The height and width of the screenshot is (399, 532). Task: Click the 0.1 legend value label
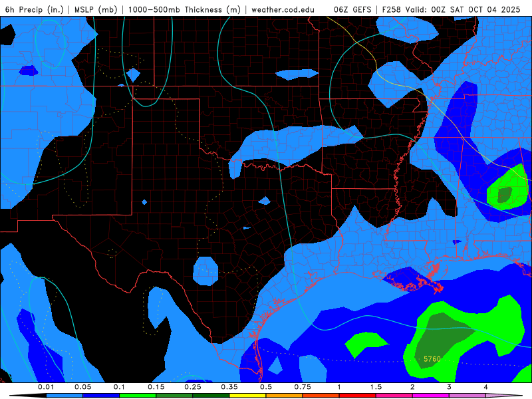click(x=119, y=387)
